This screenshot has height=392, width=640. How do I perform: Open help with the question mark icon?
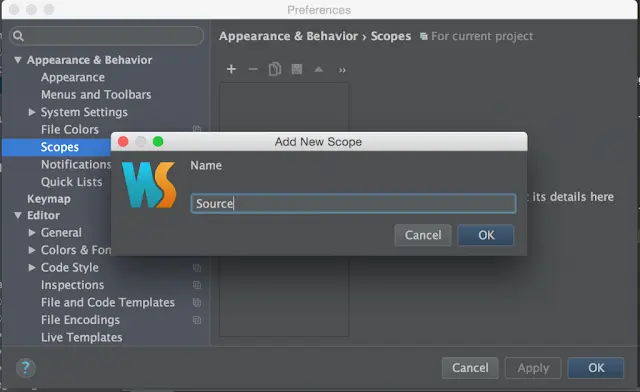(x=25, y=368)
